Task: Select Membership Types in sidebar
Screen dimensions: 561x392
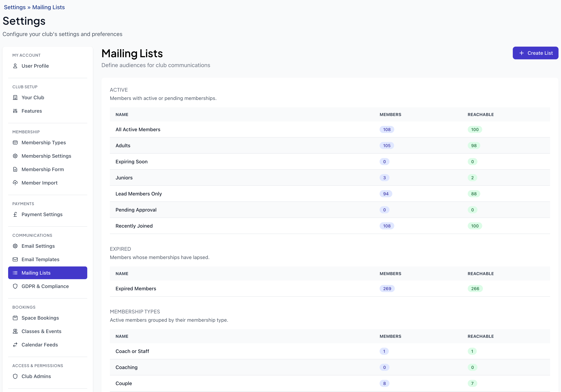Action: [48, 142]
